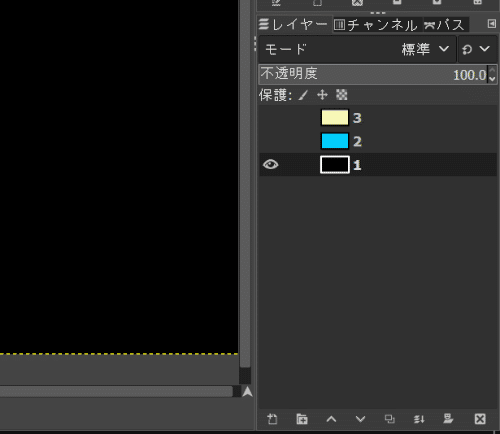This screenshot has height=434, width=500.
Task: Raise layer with up arrow icon
Action: 331,419
